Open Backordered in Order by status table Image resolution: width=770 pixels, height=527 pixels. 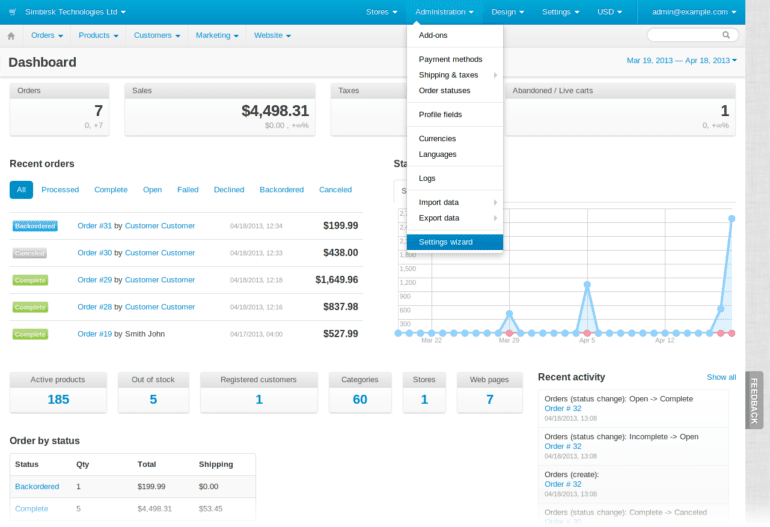[37, 487]
